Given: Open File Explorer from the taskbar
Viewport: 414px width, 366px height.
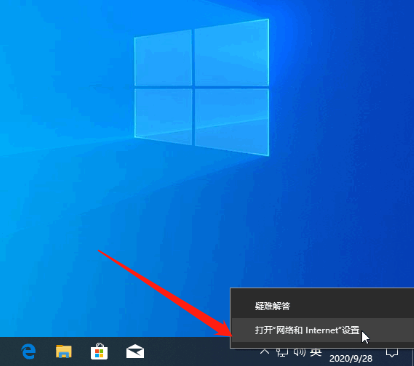Looking at the screenshot, I should [64, 352].
